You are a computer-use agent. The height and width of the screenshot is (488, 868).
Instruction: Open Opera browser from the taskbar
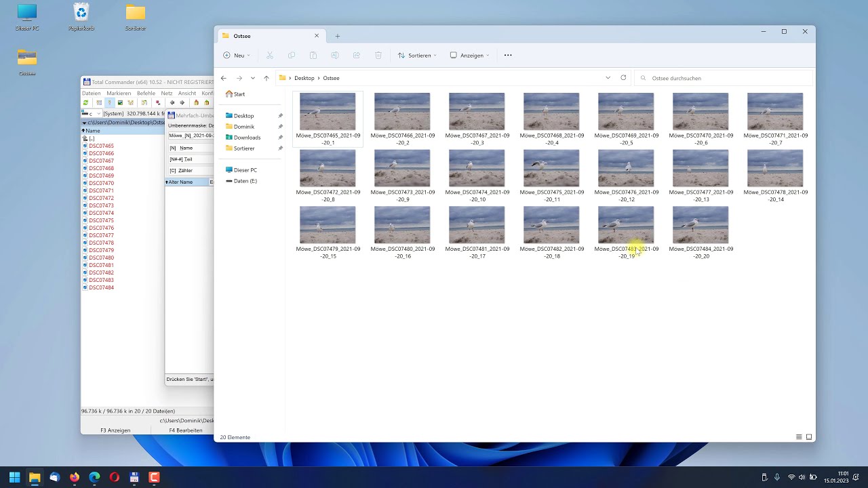114,477
